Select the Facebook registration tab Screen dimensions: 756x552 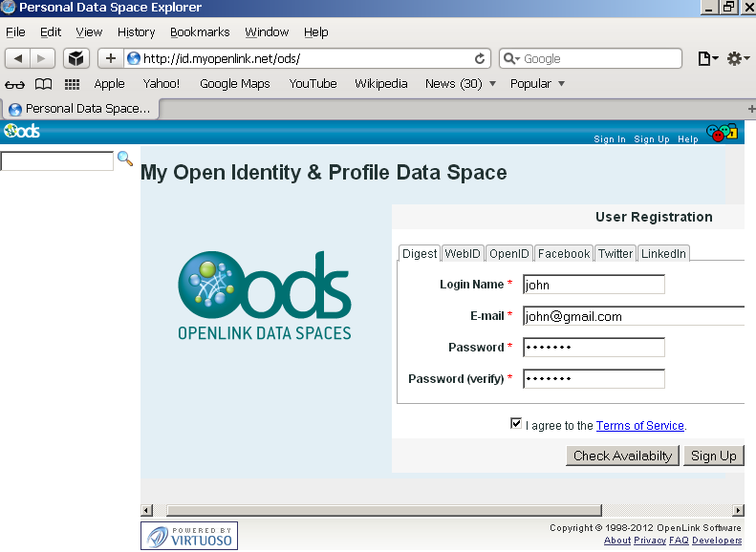pos(563,253)
